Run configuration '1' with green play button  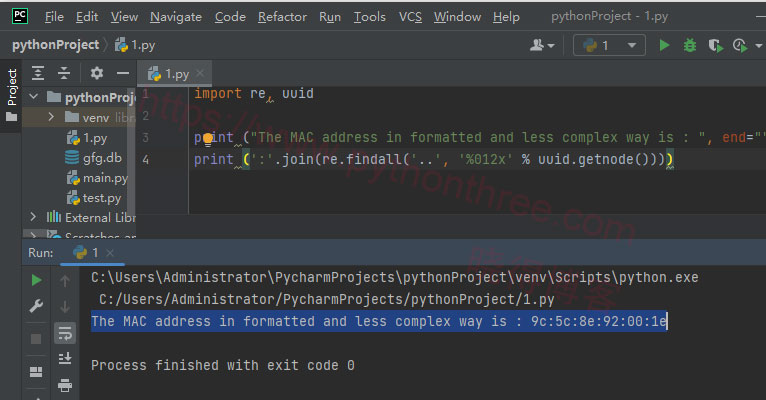(x=664, y=45)
